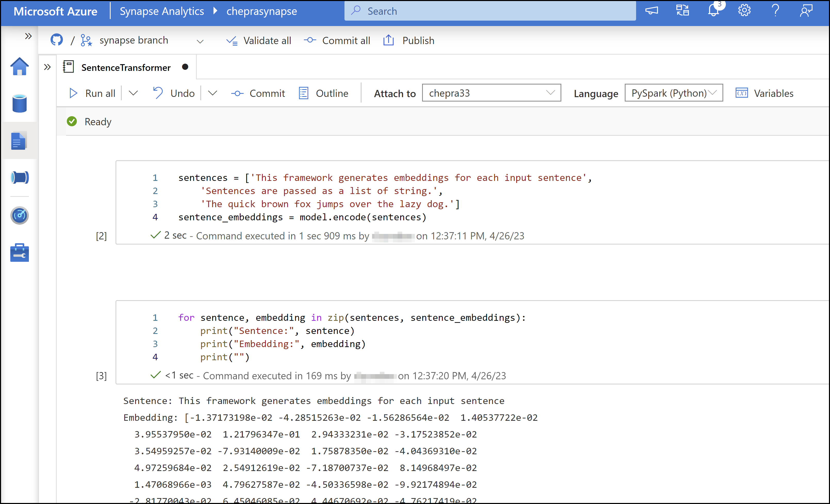Click the model.encode(sentences) code line
The image size is (830, 504).
click(x=302, y=217)
